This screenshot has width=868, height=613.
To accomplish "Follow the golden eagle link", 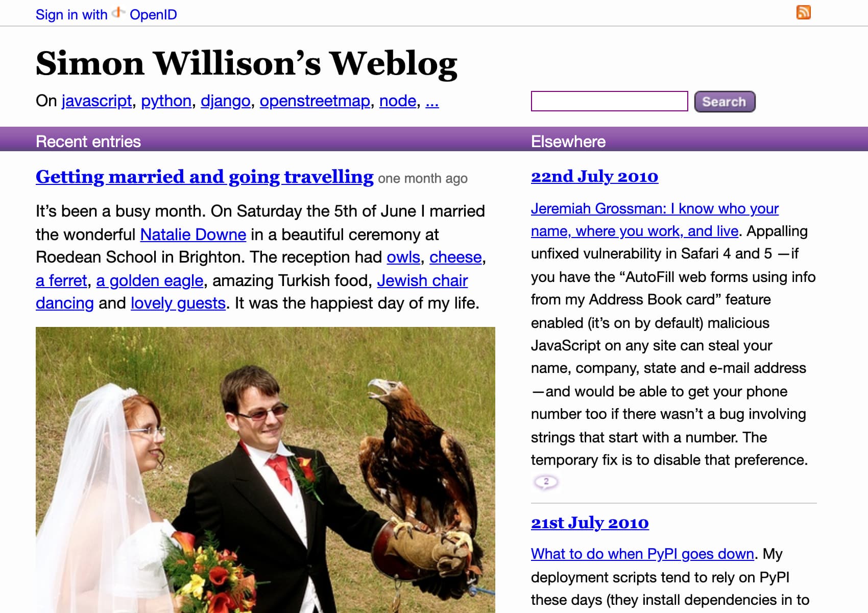I will point(150,280).
